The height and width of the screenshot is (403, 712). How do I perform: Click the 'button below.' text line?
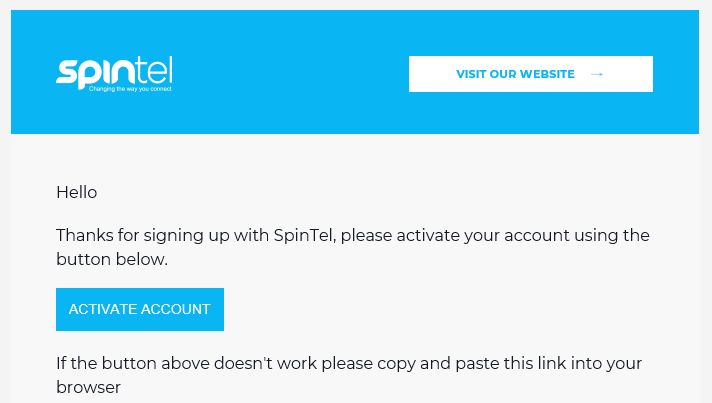[x=112, y=259]
